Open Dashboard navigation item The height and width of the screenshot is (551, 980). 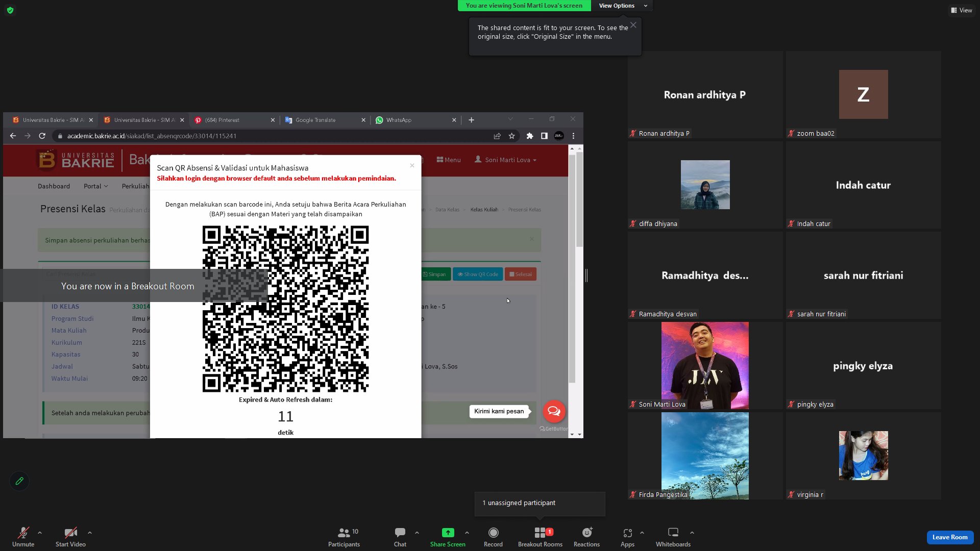[54, 186]
